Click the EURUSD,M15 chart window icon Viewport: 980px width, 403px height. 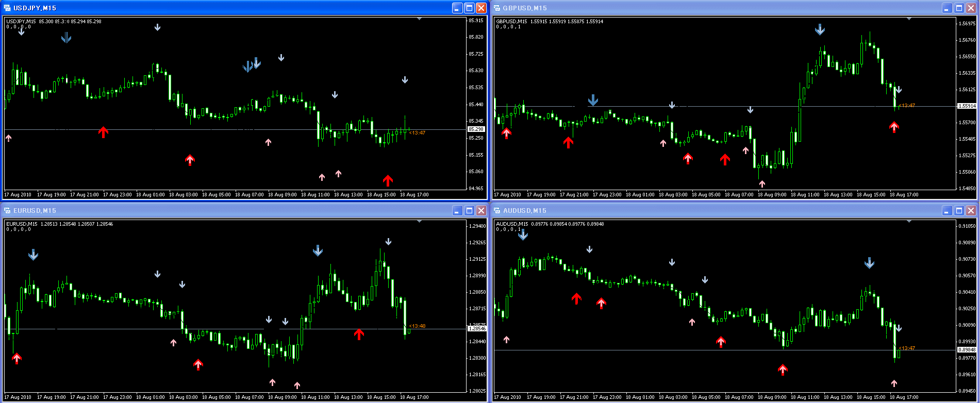tap(7, 210)
